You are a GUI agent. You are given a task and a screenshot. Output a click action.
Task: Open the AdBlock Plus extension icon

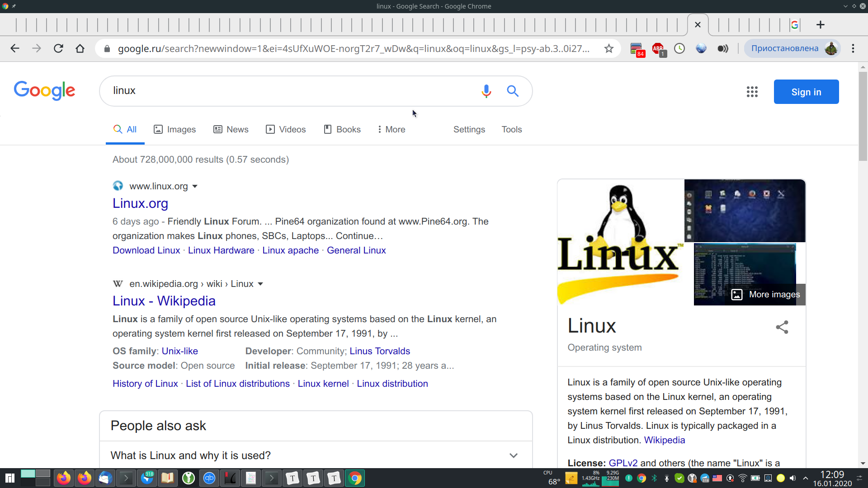[x=659, y=49]
